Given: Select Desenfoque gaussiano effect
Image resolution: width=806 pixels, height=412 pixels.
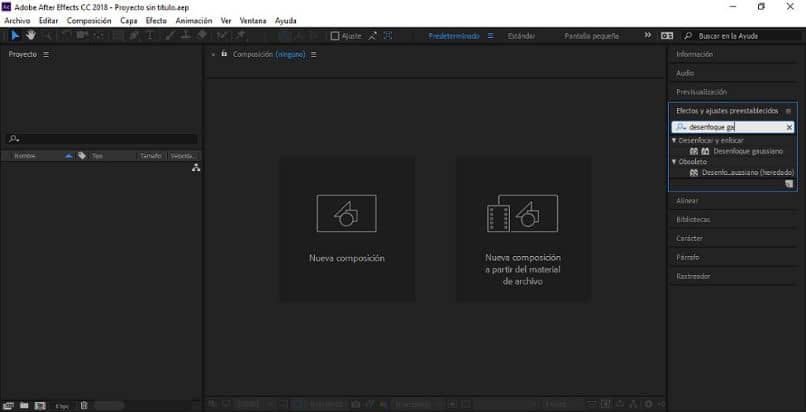Looking at the screenshot, I should click(748, 152).
